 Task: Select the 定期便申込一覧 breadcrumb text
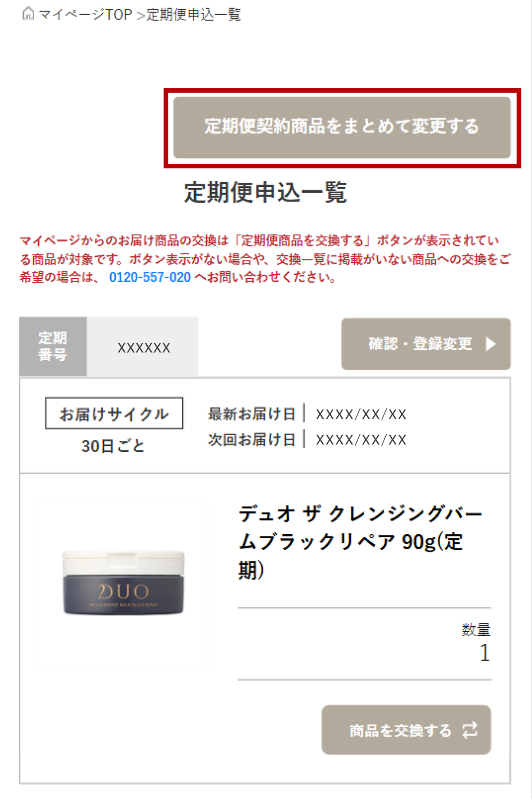click(194, 15)
